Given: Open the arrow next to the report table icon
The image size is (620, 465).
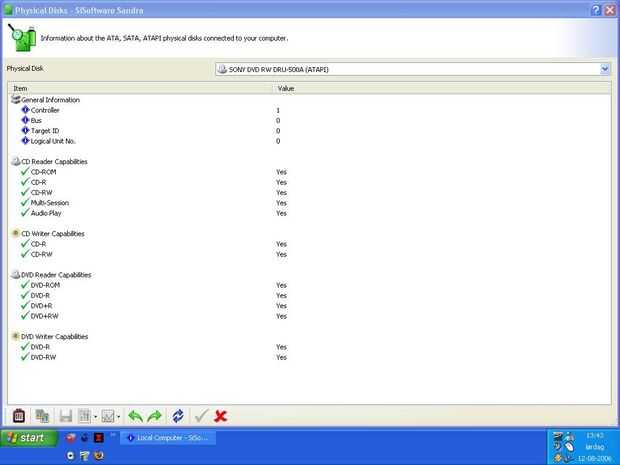Looking at the screenshot, I should (95, 416).
